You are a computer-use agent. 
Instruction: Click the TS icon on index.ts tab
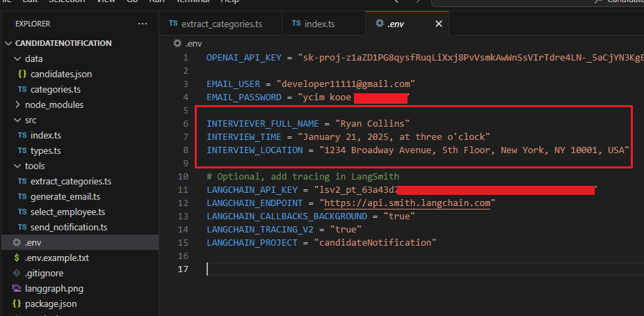coord(296,23)
